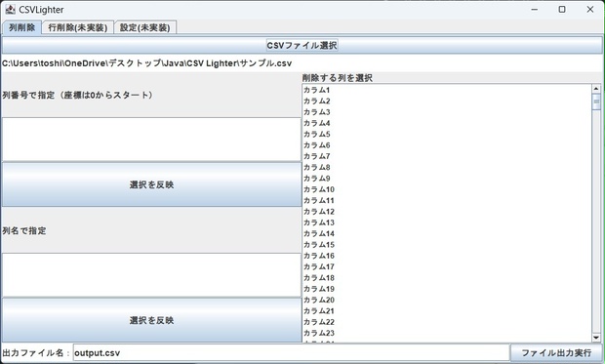Viewport: 605px width, 364px height.
Task: Select カラム12 in the column list
Action: pyautogui.click(x=447, y=212)
